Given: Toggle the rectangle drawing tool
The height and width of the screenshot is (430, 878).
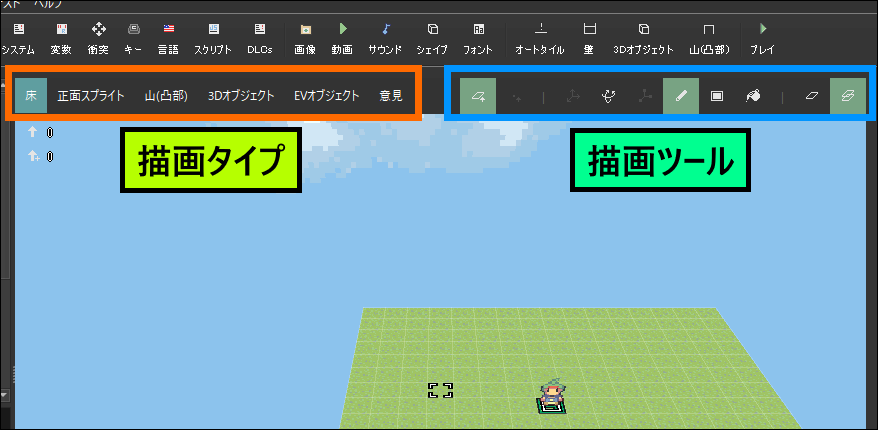Looking at the screenshot, I should [x=717, y=96].
